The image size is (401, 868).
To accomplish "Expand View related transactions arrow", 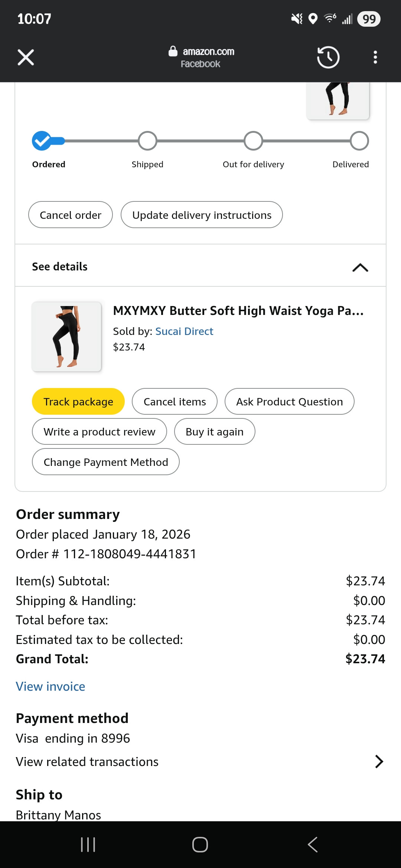I will [379, 762].
